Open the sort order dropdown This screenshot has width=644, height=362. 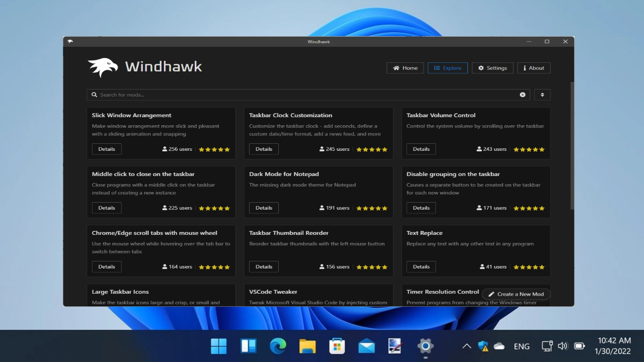542,95
